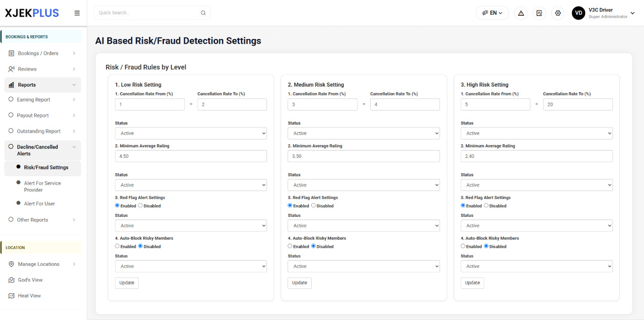Click Update in Low Risk Setting
Image resolution: width=644 pixels, height=320 pixels.
[127, 283]
